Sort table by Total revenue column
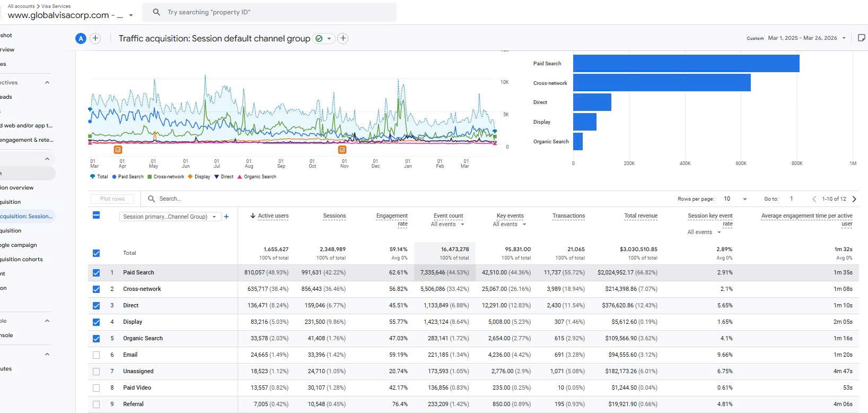The width and height of the screenshot is (868, 413). click(641, 216)
